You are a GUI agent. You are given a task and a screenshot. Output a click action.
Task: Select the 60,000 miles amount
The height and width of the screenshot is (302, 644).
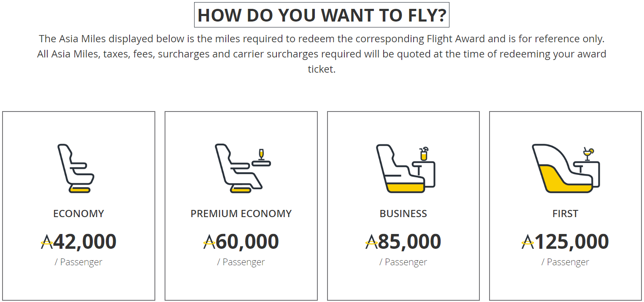click(x=247, y=242)
